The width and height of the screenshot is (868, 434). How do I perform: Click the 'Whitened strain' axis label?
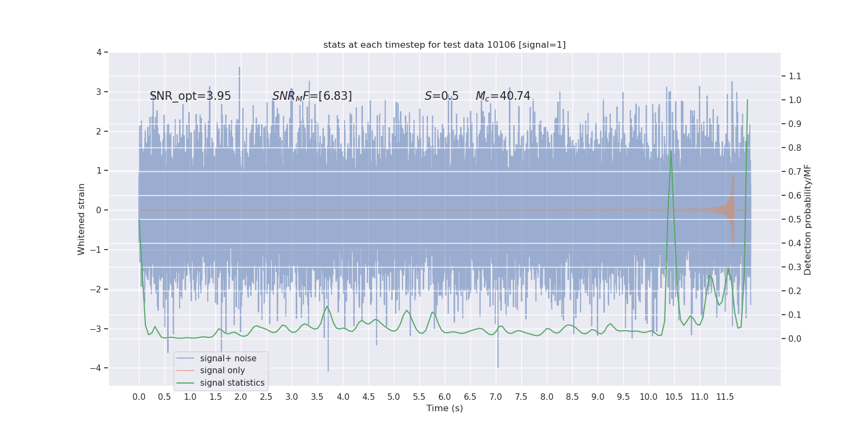(x=81, y=219)
